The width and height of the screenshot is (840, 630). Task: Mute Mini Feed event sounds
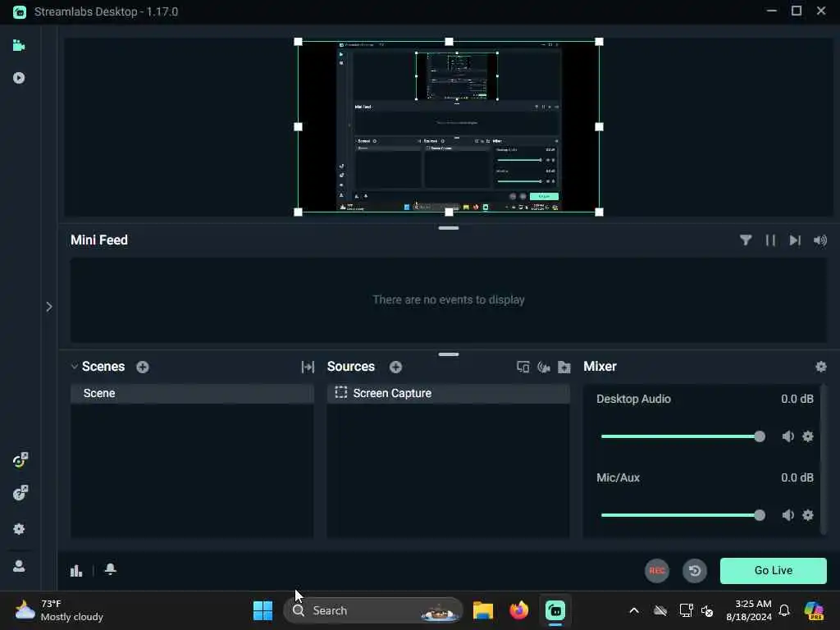(820, 240)
